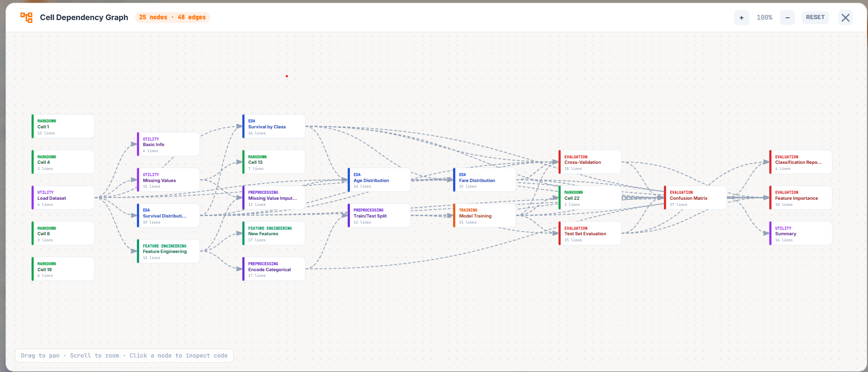Inspect the Cell 13 markdown node
Image resolution: width=868 pixels, height=372 pixels.
click(274, 162)
